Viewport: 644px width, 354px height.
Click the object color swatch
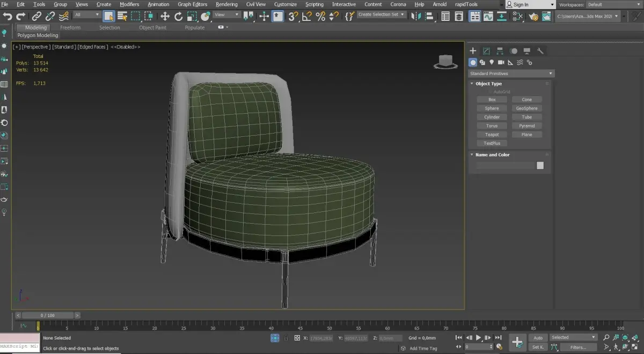540,166
